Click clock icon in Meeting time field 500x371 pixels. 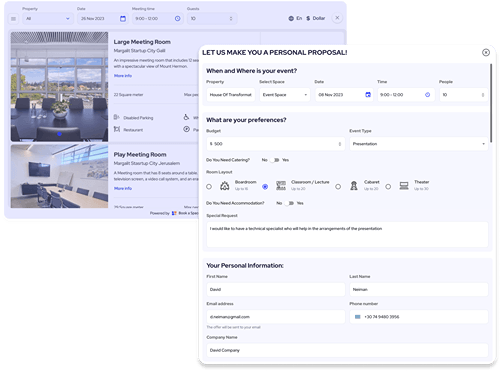[178, 19]
